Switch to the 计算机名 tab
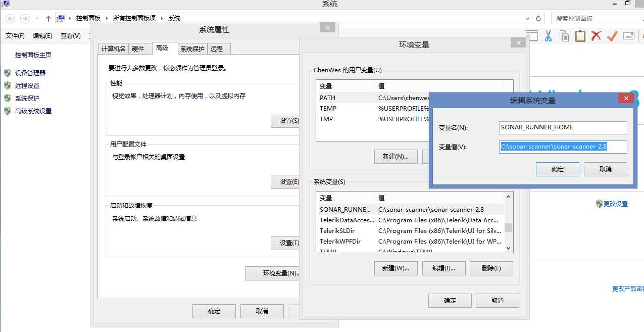 (x=114, y=49)
